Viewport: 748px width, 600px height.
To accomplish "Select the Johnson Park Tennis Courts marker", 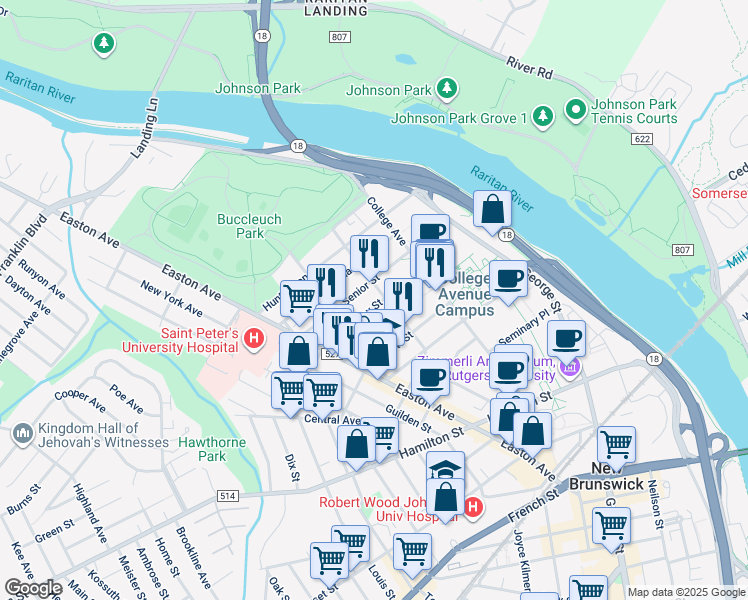I will click(x=576, y=109).
